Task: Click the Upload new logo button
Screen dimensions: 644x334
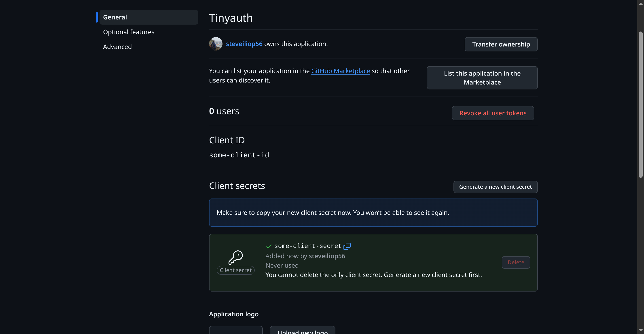Action: (302, 331)
